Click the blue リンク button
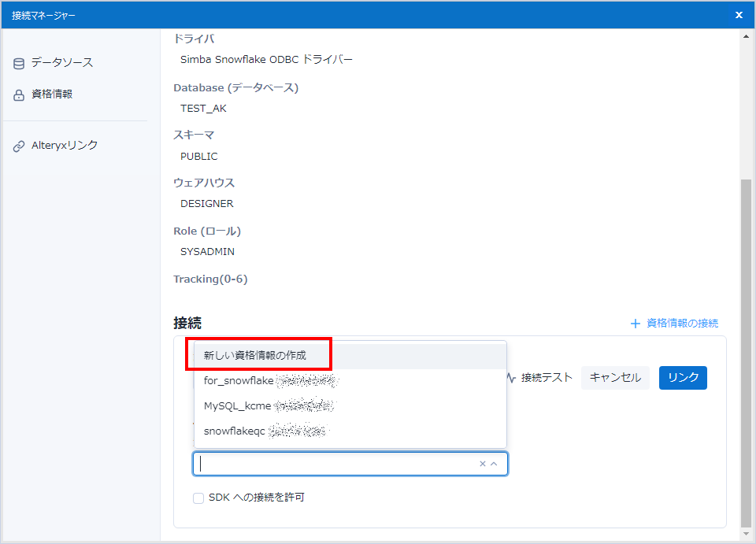The height and width of the screenshot is (544, 756). (x=683, y=378)
